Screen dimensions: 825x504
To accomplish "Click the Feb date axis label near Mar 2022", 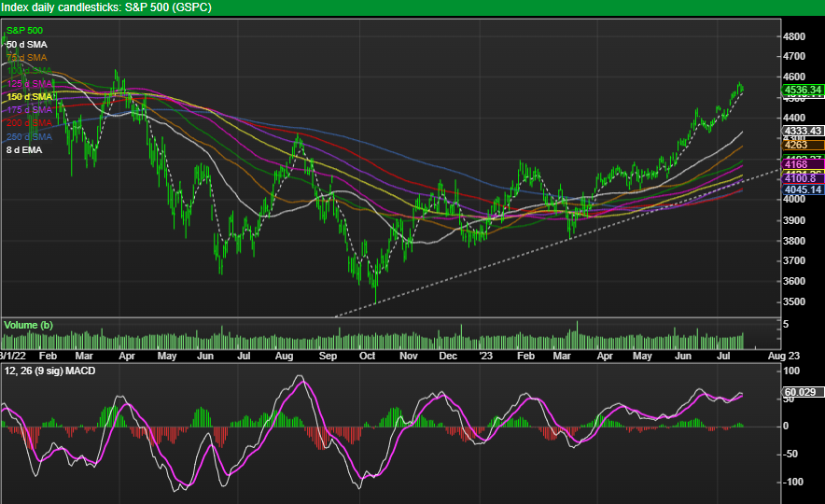I will coord(48,357).
